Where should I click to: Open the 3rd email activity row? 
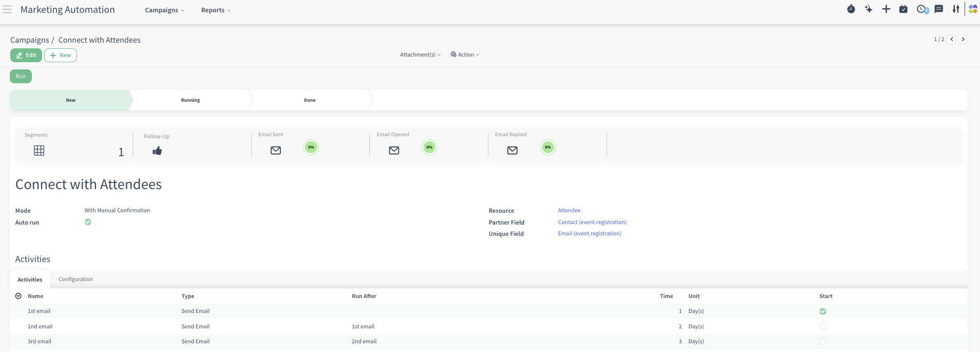[x=489, y=341]
